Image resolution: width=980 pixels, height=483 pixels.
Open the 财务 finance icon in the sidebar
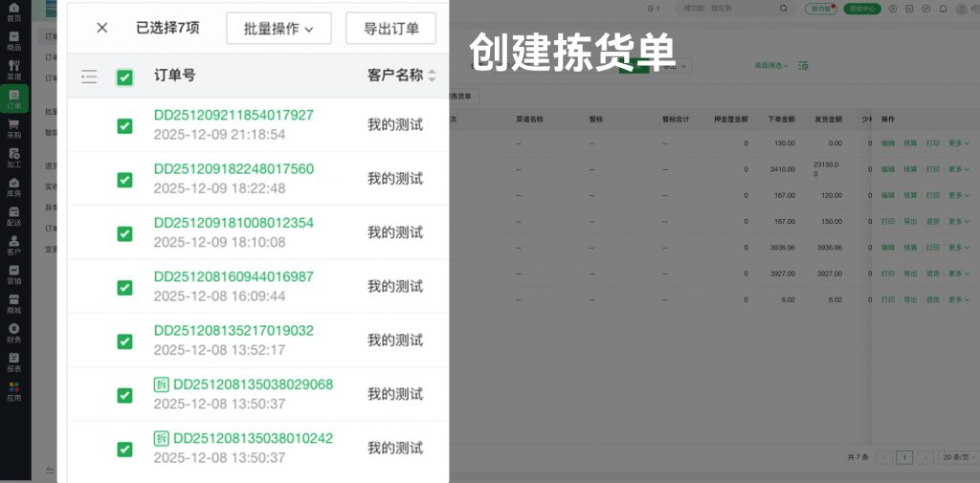13,334
